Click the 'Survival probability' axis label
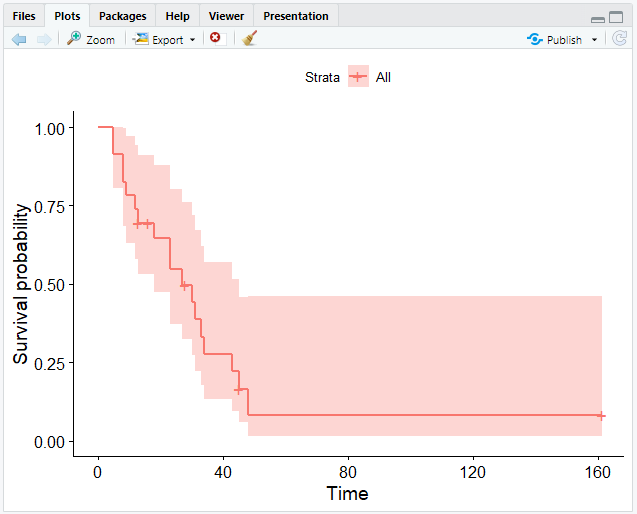This screenshot has height=514, width=637. pos(21,285)
